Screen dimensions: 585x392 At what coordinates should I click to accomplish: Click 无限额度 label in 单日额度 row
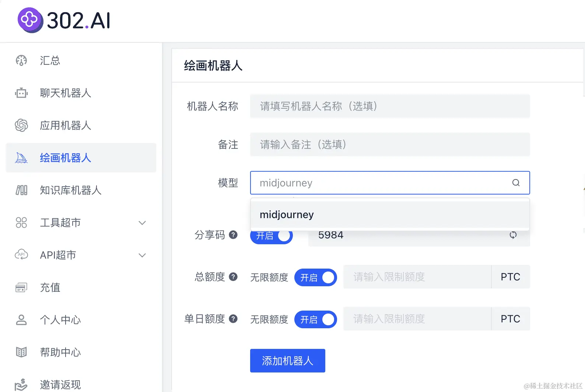coord(269,319)
